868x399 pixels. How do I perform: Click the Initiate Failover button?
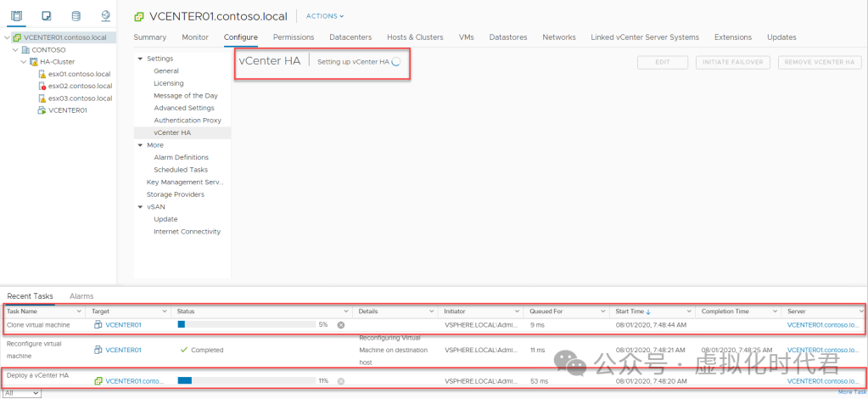733,62
